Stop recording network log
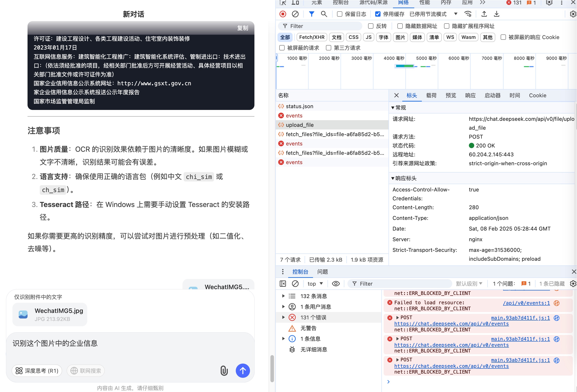The height and width of the screenshot is (392, 577). 283,14
